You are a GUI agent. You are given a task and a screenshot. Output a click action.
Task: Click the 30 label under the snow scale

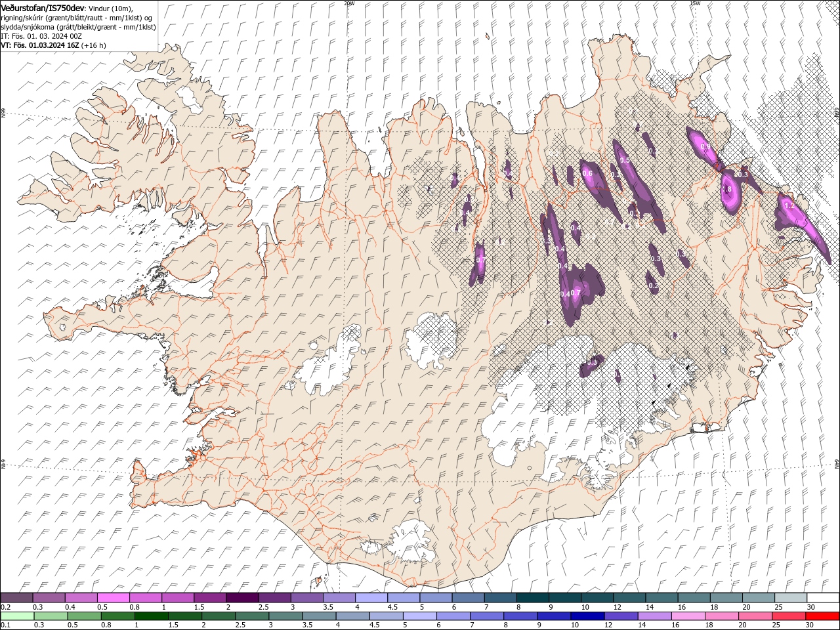pos(810,607)
